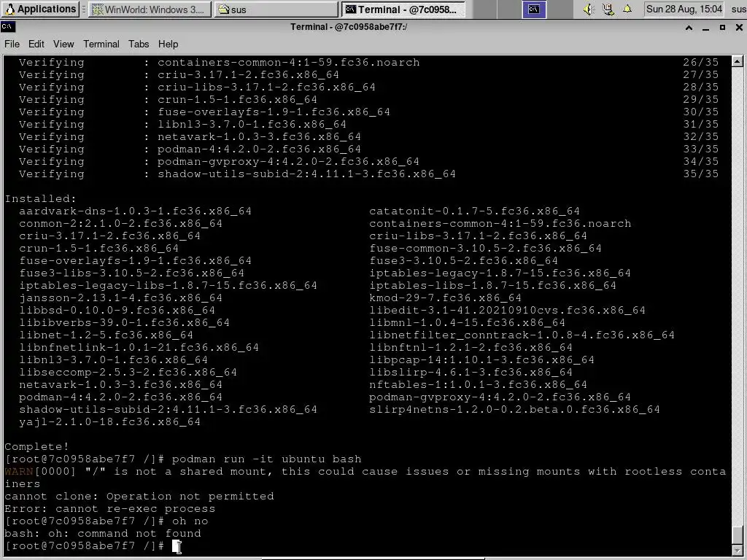Open the File menu

click(12, 44)
